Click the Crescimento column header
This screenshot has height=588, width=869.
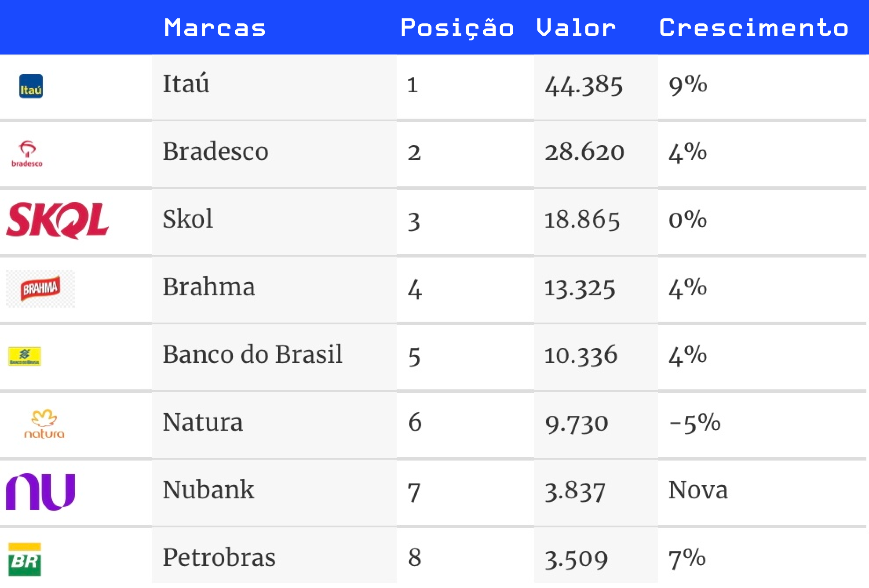pos(754,28)
